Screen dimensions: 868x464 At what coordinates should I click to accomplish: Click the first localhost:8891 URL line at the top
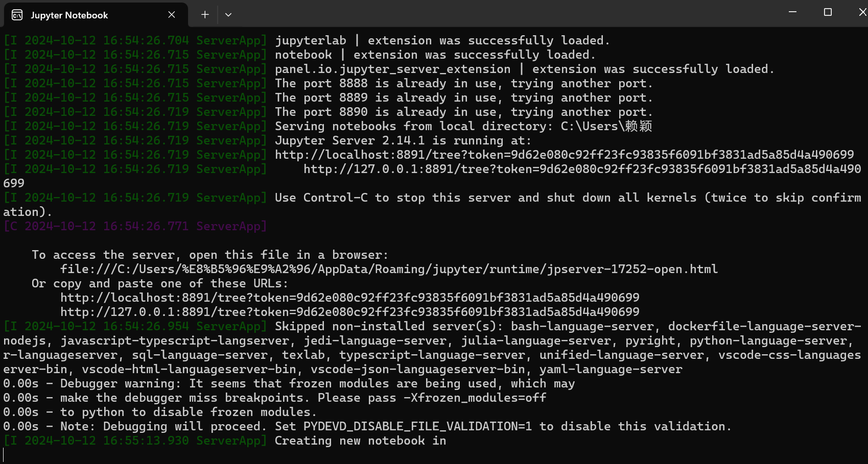tap(565, 155)
